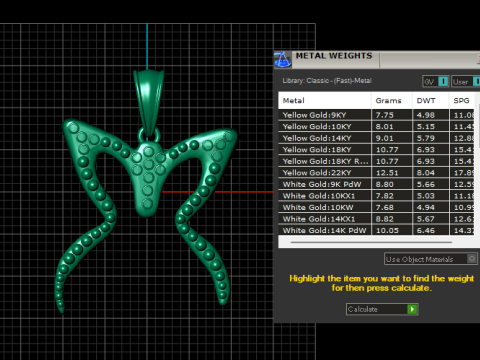Click the Metal column header

tap(325, 100)
